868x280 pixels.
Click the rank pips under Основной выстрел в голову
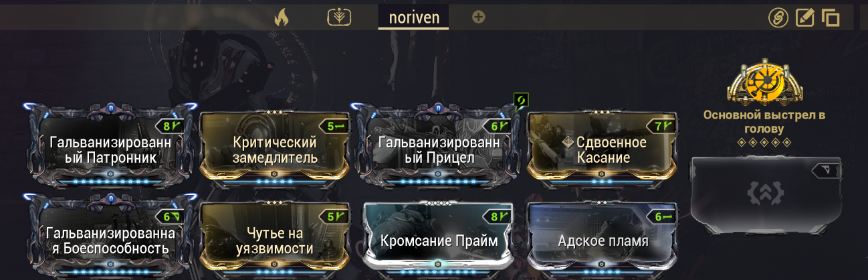[x=764, y=142]
